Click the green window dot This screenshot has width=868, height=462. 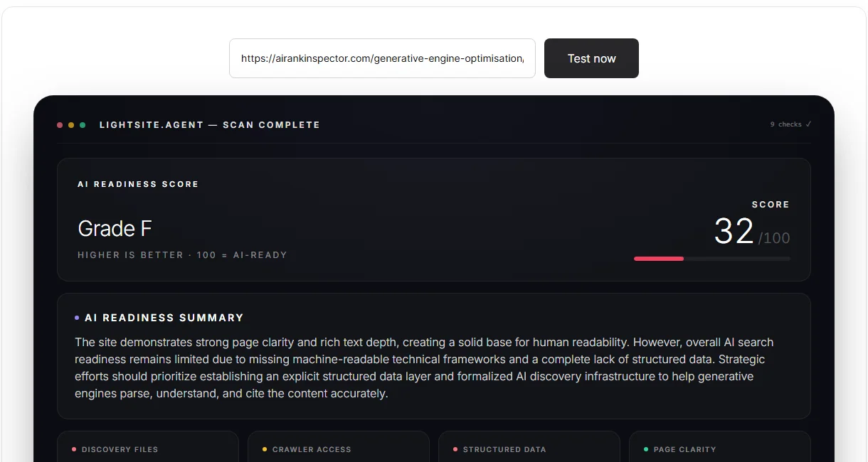(83, 125)
